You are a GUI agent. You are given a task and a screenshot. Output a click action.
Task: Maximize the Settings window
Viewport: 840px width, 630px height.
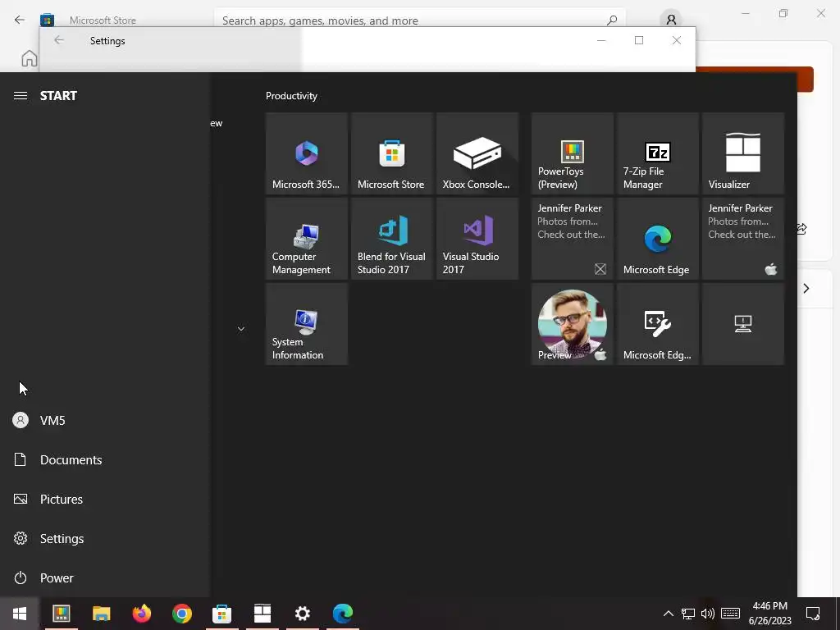point(638,40)
